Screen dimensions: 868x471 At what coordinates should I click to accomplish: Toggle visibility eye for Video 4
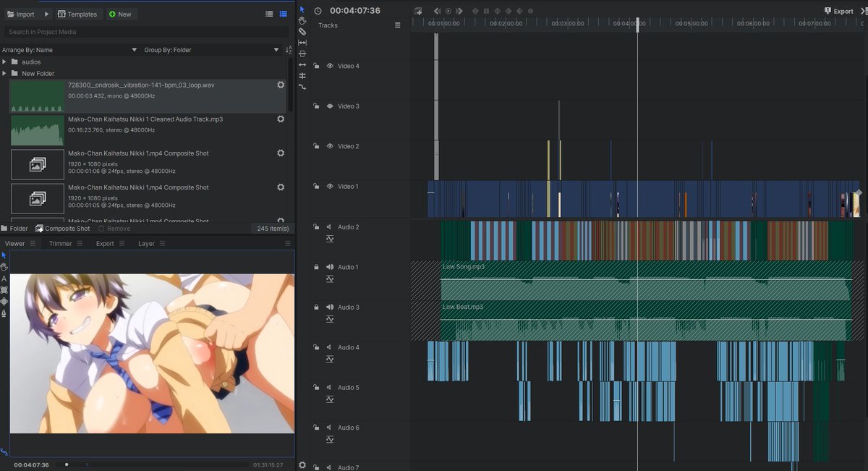pos(330,66)
